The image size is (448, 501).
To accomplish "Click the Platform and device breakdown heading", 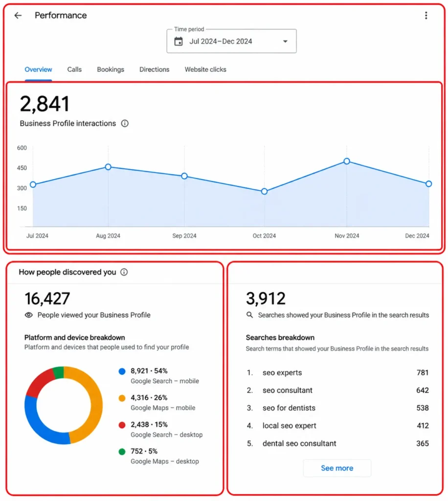I will [75, 338].
